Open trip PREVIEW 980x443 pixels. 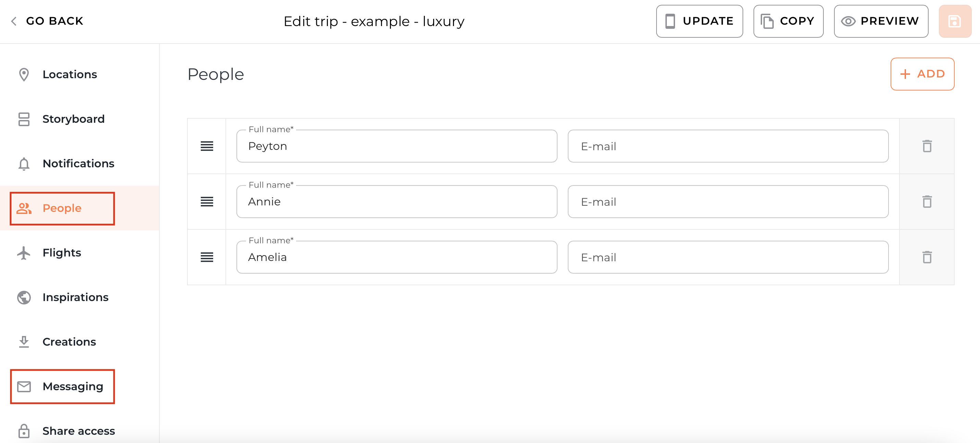point(881,21)
